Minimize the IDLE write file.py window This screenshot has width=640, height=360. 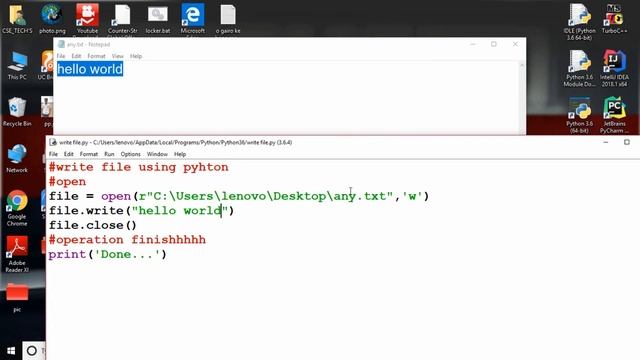point(606,142)
